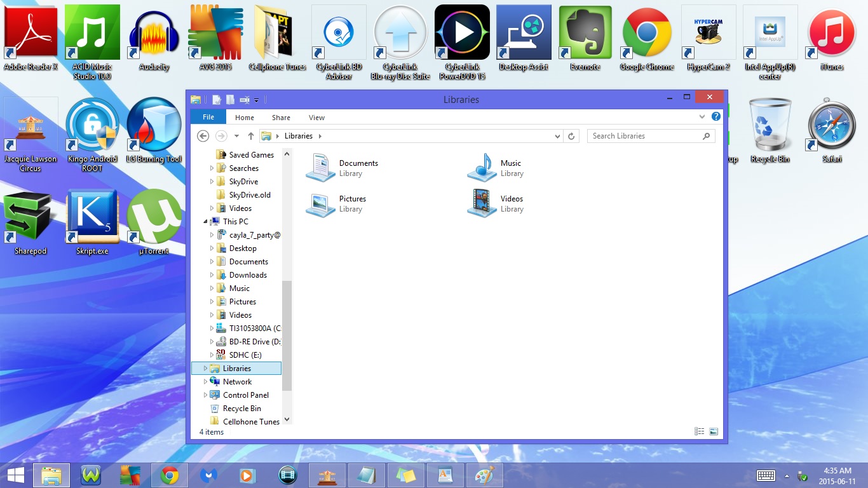Expand the Control Panel tree node
The image size is (868, 488).
[x=206, y=395]
